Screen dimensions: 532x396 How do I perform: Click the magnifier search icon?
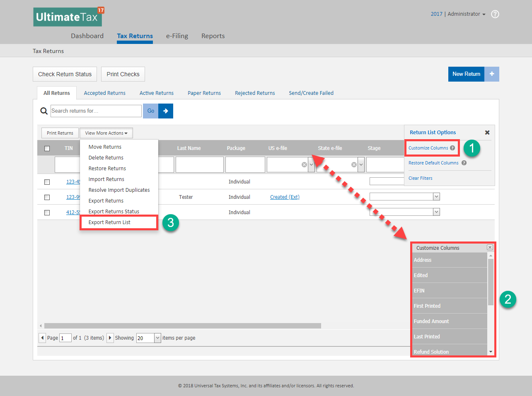point(44,111)
